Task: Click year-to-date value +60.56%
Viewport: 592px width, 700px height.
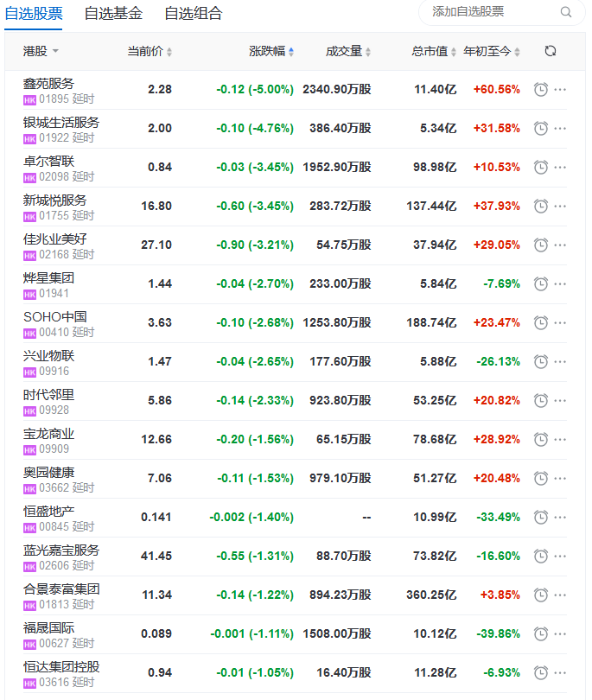Action: 496,90
